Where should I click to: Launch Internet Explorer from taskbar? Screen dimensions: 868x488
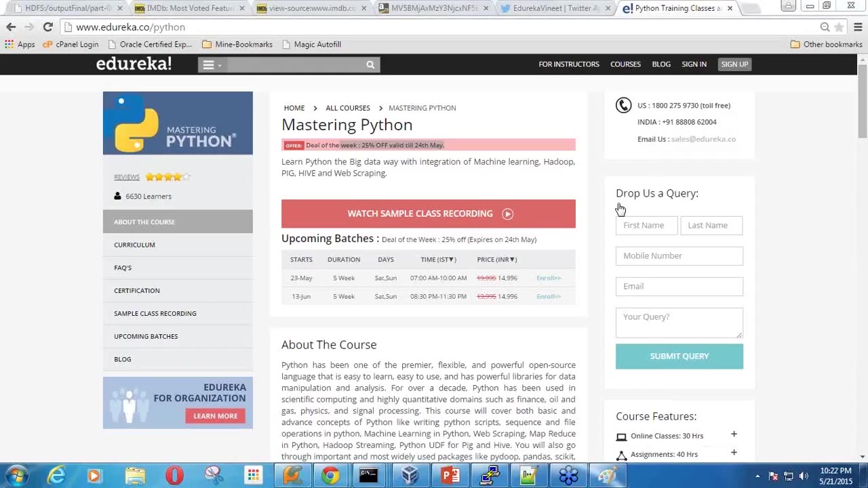(56, 475)
